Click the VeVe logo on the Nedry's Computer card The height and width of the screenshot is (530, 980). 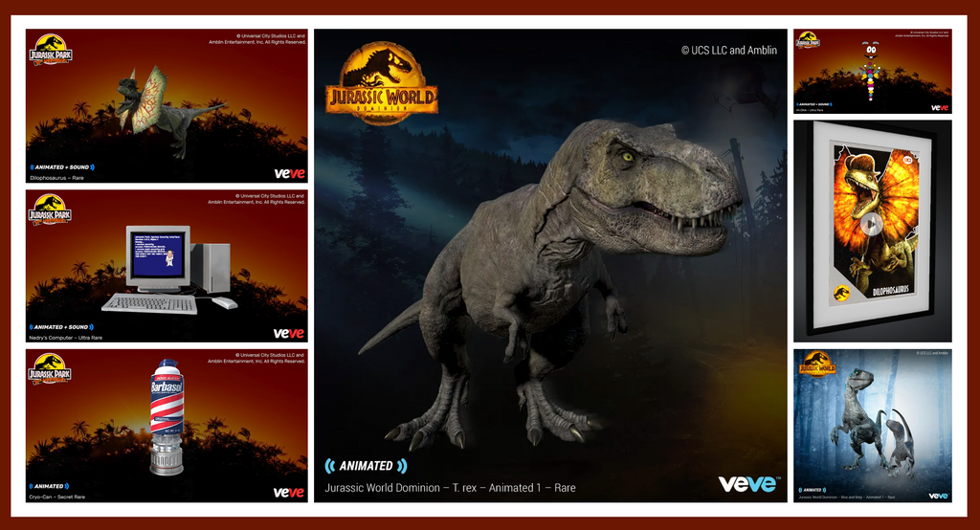289,333
